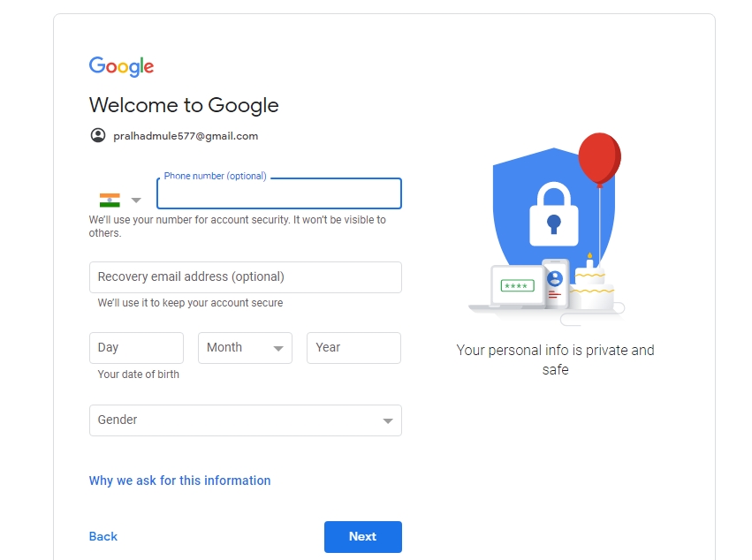Screen dimensions: 752x560
Task: Click the Google logo
Action: (121, 66)
